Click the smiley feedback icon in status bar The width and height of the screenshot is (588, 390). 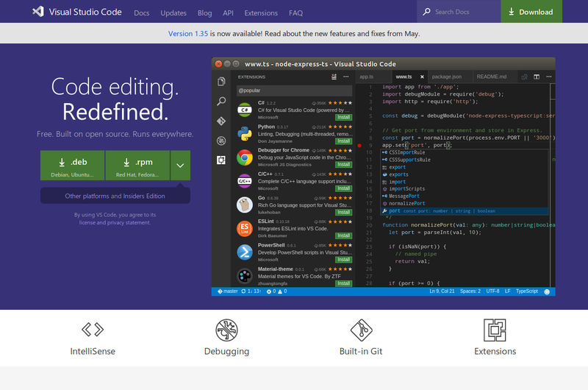(547, 291)
